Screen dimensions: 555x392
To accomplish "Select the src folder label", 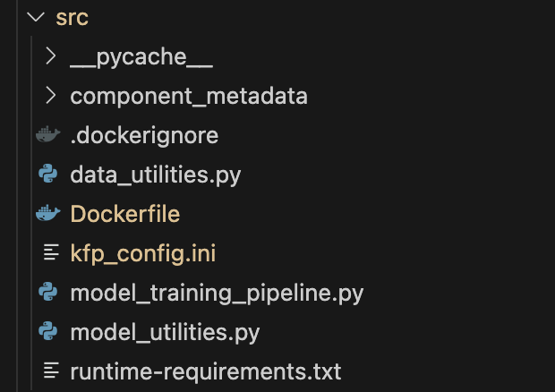I will coord(73,18).
